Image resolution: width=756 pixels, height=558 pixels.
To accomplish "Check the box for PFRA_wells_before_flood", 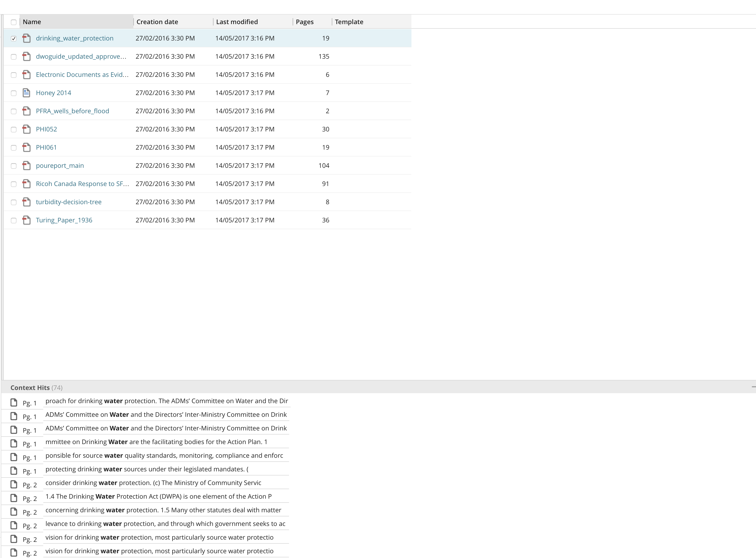I will coord(13,111).
